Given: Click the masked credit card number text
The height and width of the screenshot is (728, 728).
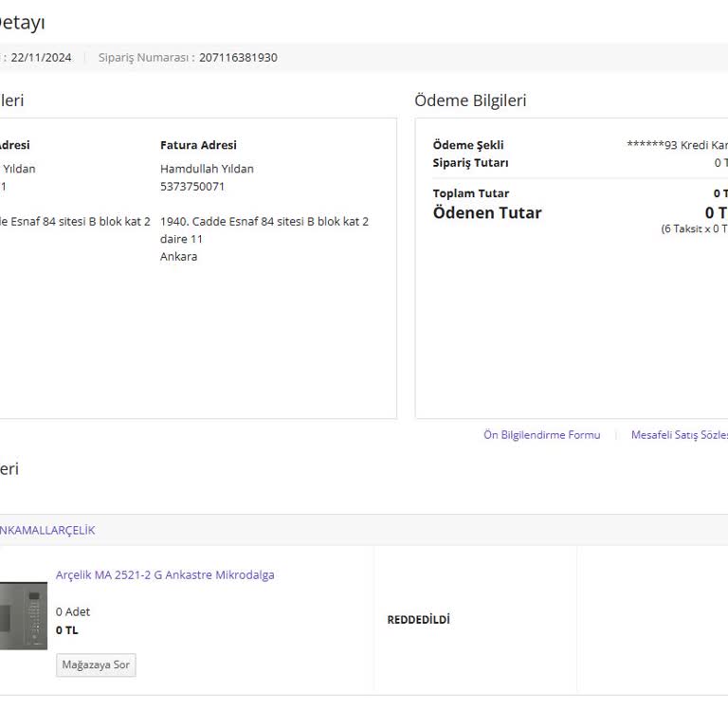Looking at the screenshot, I should 676,145.
